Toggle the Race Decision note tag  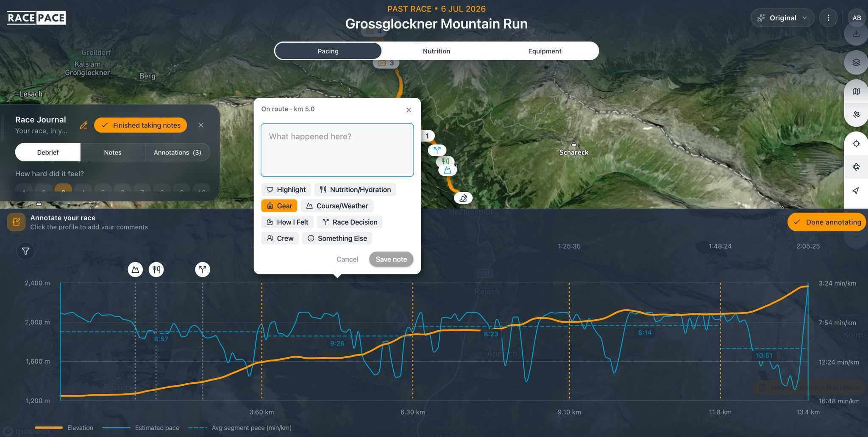pyautogui.click(x=350, y=222)
